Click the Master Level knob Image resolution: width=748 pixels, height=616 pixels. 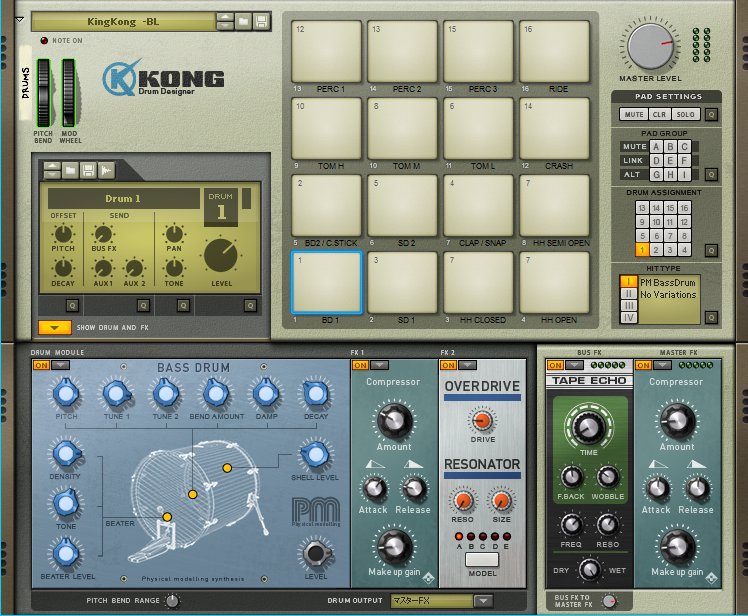click(x=651, y=46)
